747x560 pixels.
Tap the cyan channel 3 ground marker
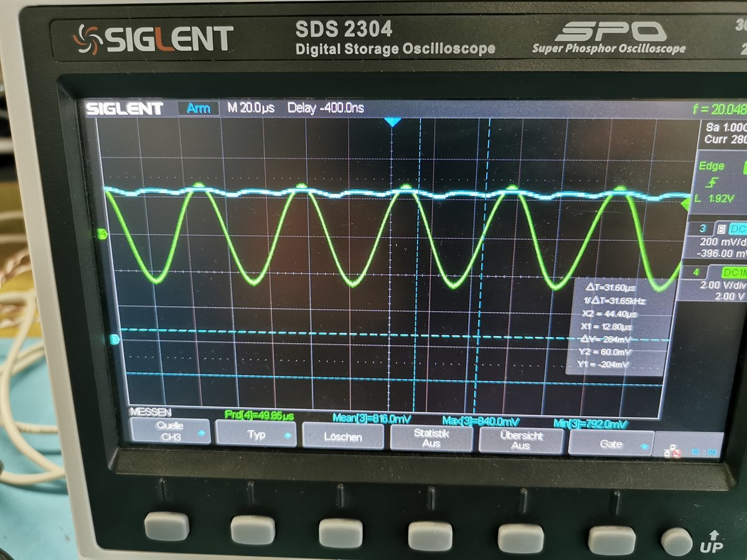(x=115, y=339)
